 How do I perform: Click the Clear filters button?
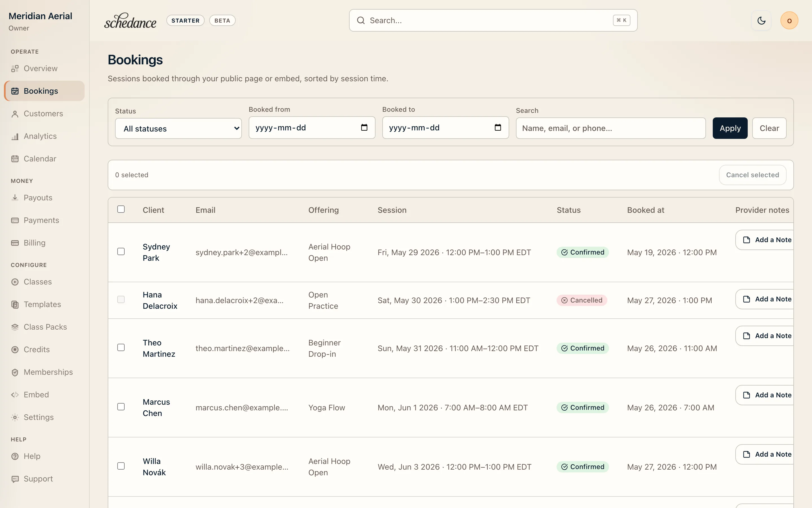[769, 128]
